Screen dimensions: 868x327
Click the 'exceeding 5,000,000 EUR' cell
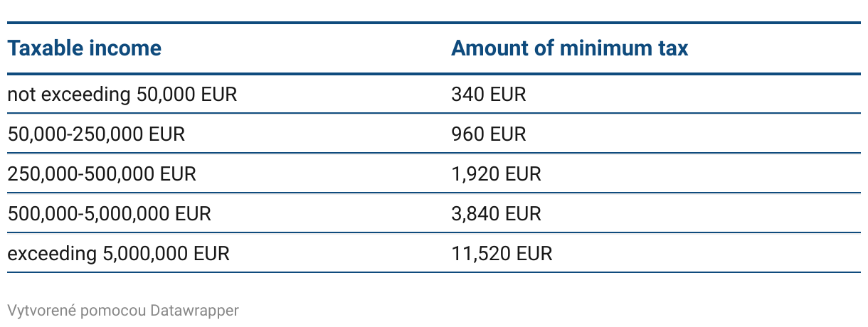[119, 253]
